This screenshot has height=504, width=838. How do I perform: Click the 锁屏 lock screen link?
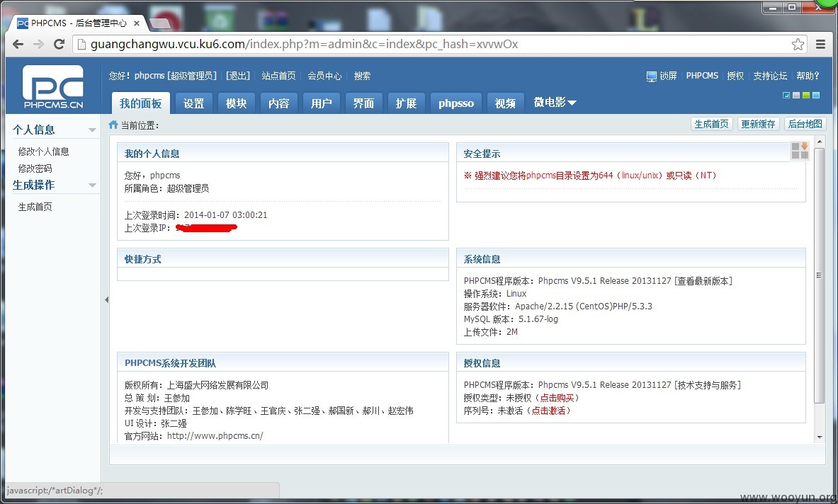point(668,76)
